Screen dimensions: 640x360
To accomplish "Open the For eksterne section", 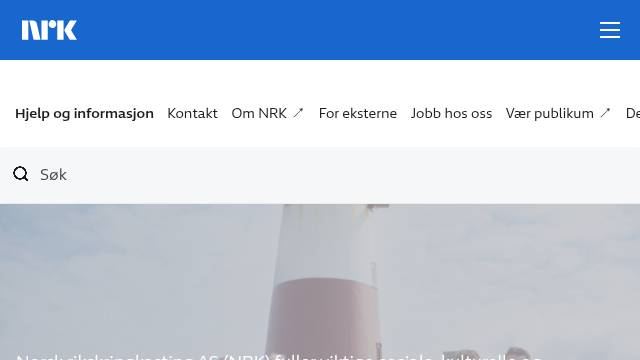I will click(x=358, y=113).
